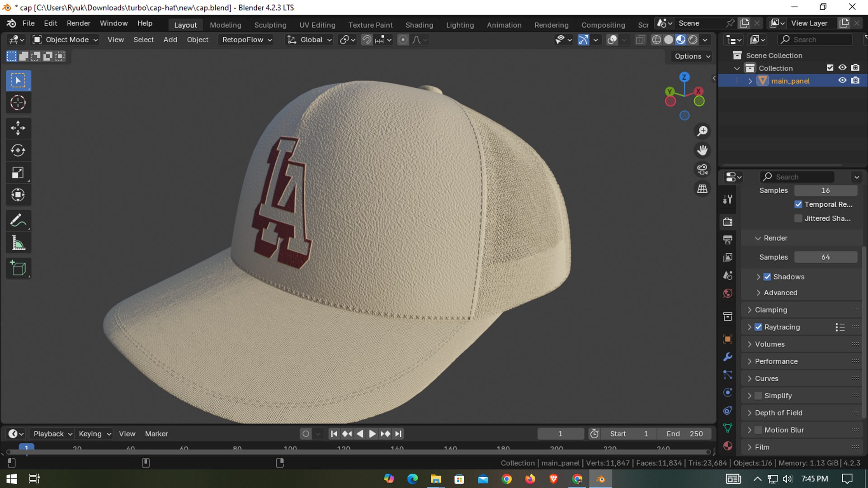Open the Global transform orientation dropdown
868x488 pixels.
pos(310,40)
